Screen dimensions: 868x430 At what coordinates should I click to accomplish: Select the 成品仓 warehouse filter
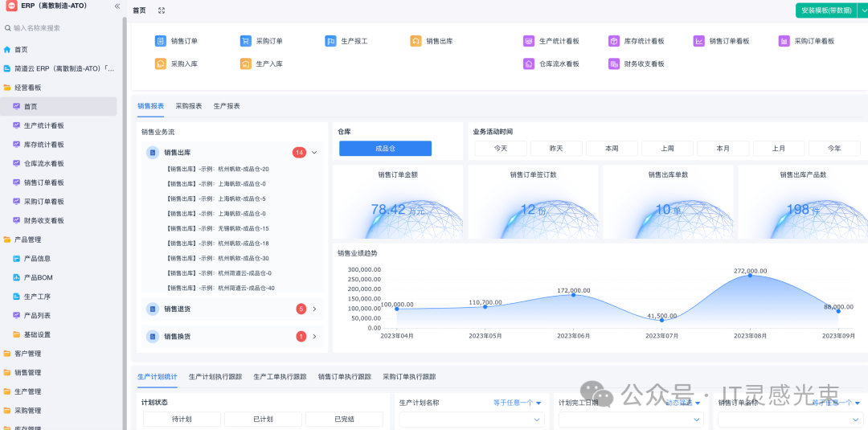pyautogui.click(x=385, y=149)
